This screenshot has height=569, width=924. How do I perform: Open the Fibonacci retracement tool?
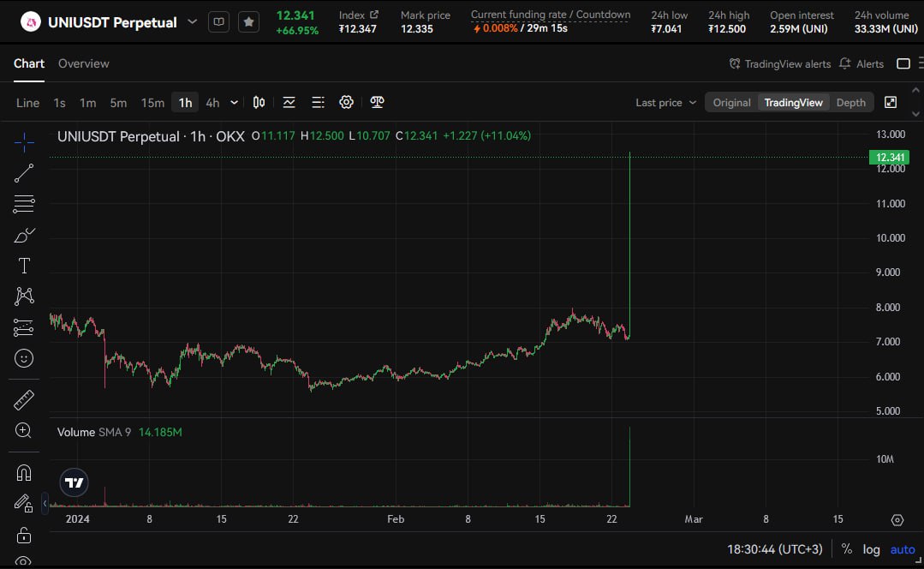24,204
